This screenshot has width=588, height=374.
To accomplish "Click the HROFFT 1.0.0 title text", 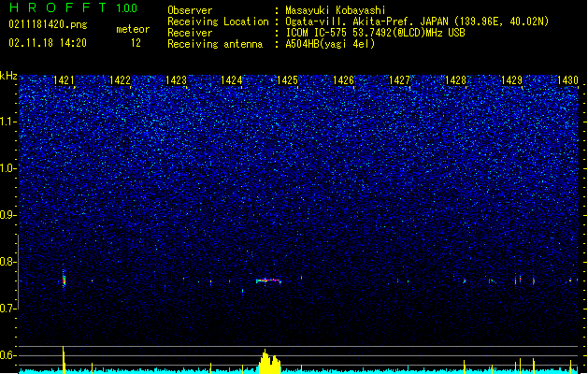I will click(73, 7).
